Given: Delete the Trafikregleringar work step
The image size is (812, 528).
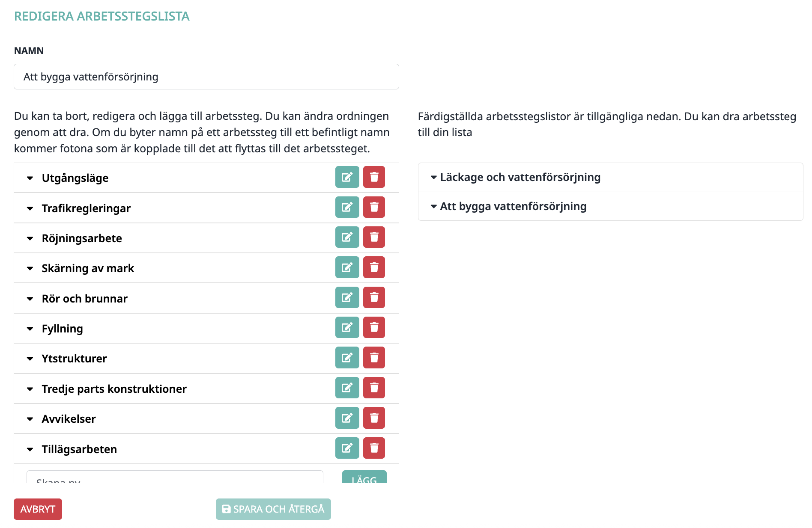Looking at the screenshot, I should (x=374, y=207).
